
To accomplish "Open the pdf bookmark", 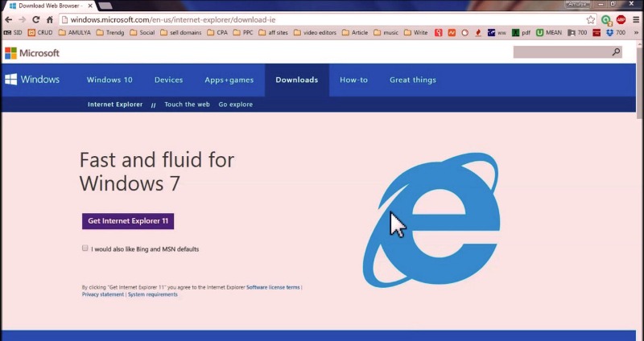I will [521, 32].
